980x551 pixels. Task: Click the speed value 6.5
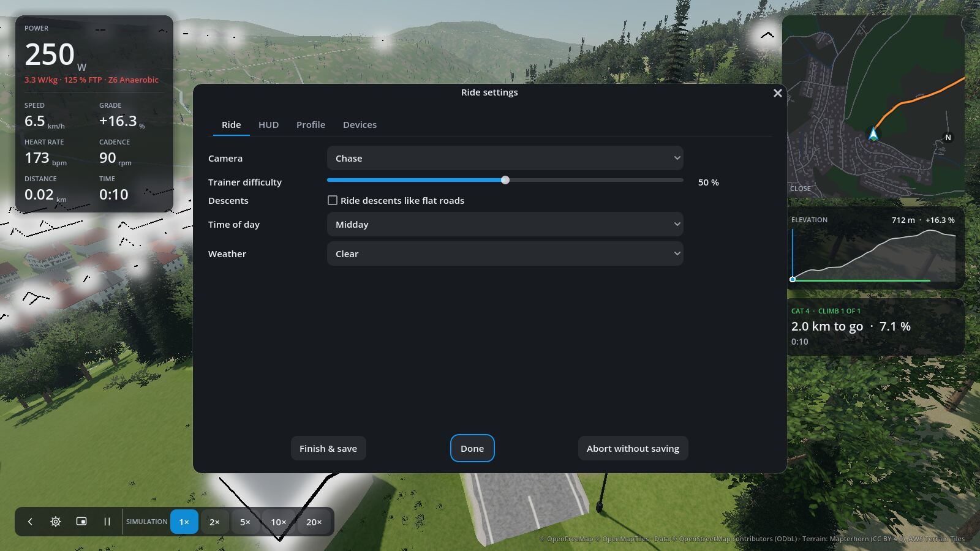[x=35, y=121]
